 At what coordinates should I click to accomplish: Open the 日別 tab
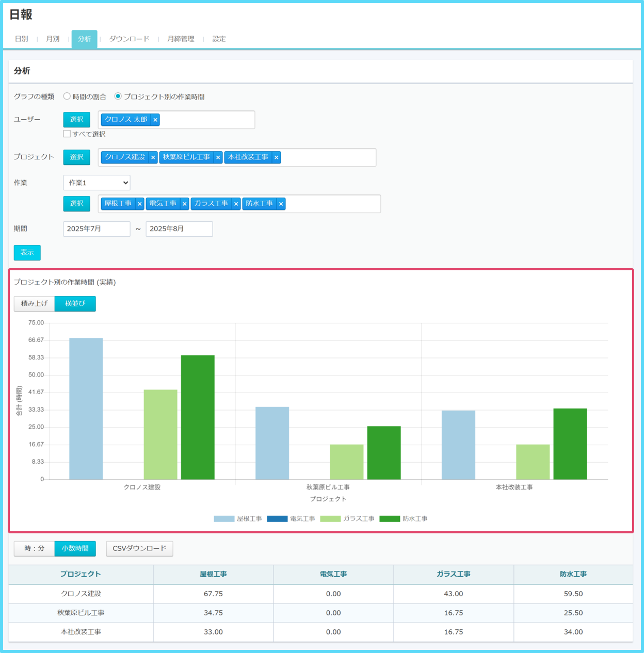22,39
